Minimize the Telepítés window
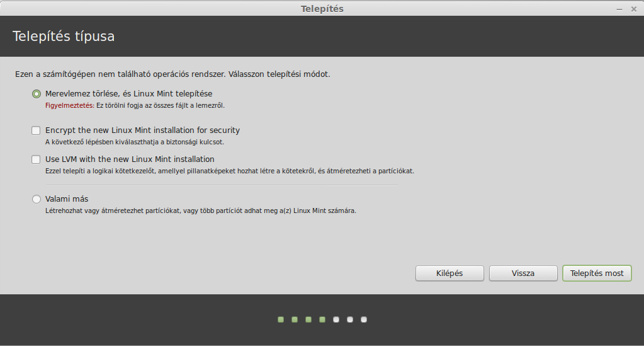 pos(619,9)
